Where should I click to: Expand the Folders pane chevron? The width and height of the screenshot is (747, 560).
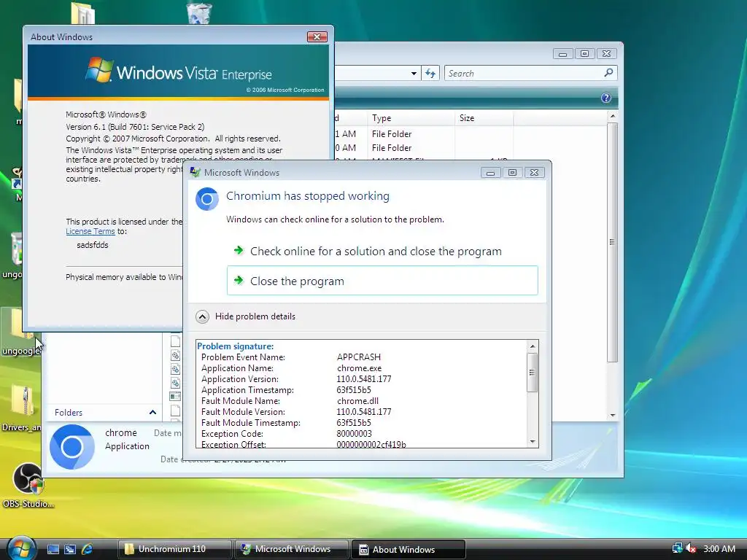tap(152, 413)
